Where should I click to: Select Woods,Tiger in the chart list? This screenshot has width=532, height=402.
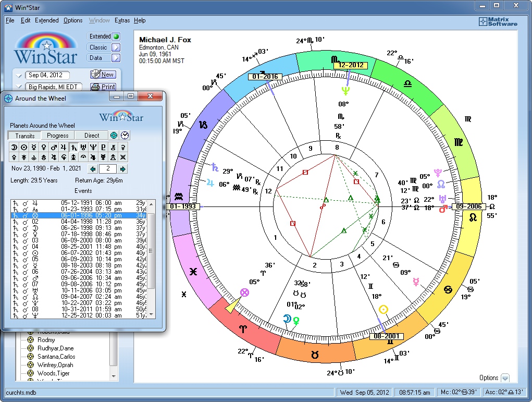point(53,373)
